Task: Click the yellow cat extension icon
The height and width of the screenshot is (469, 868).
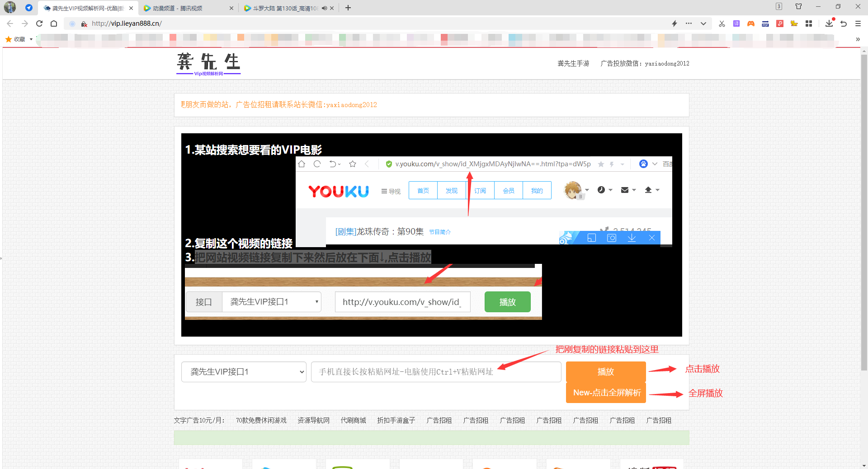Action: (x=794, y=23)
